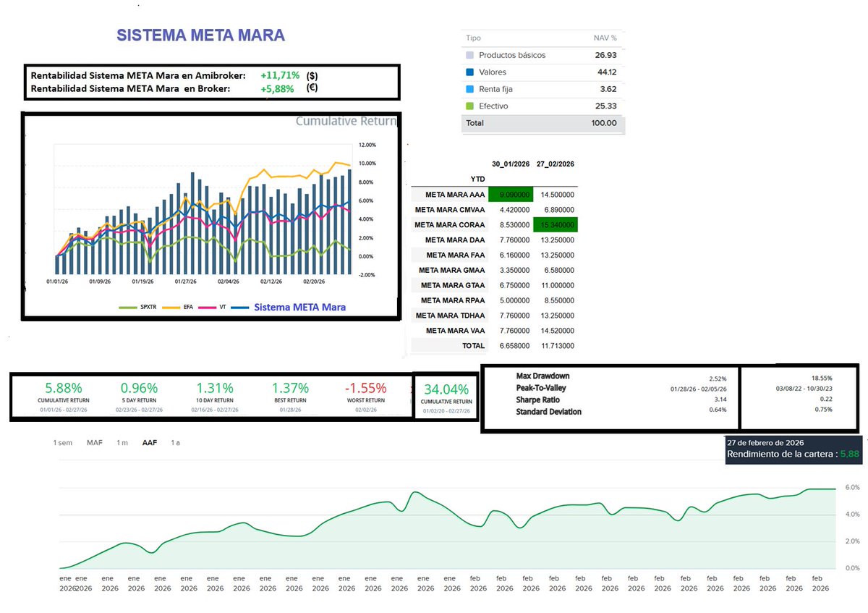Click the 'META MARA AAA' row label
This screenshot has height=613, width=868.
point(455,195)
